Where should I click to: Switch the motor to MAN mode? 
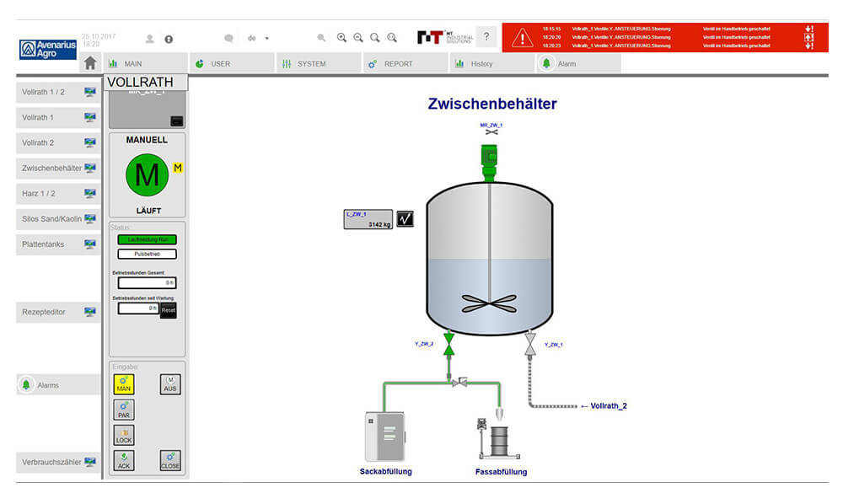[x=124, y=384]
